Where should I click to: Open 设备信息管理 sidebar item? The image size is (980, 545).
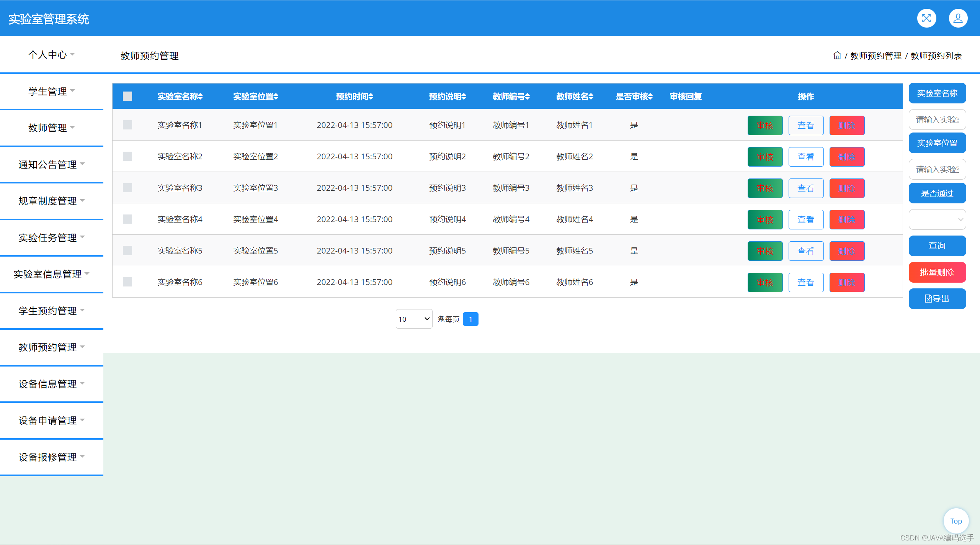[x=51, y=384]
